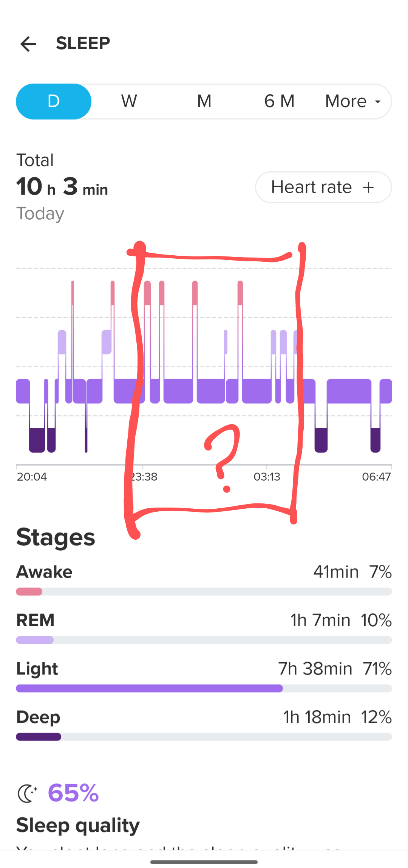Open the Sleep quality section

tap(78, 825)
